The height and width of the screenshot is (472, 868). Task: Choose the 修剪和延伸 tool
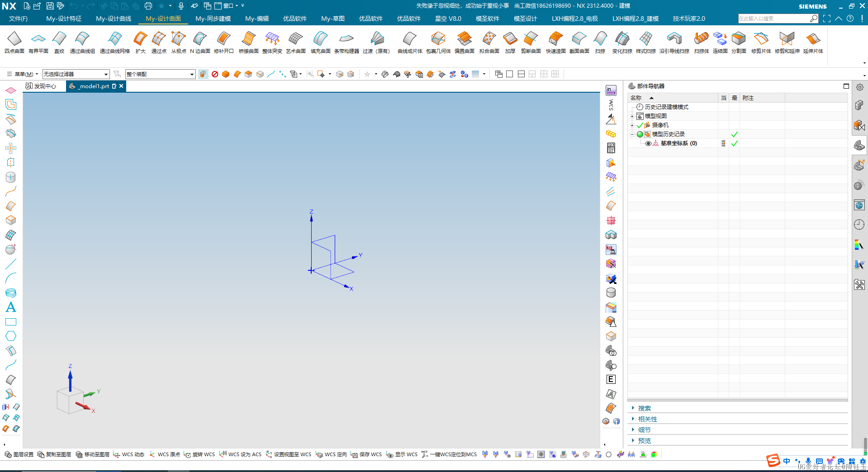[787, 42]
